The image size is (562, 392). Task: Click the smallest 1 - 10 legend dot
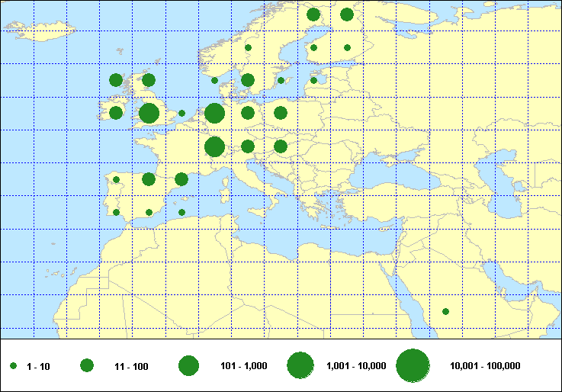[x=14, y=367]
